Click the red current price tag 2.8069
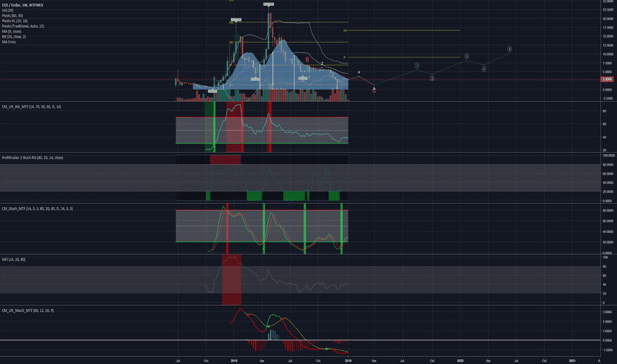The image size is (617, 364). [607, 79]
